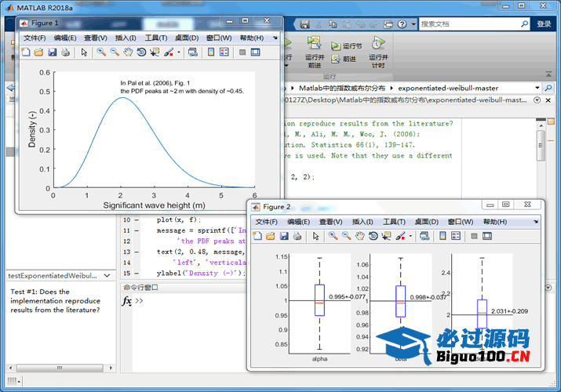
Task: Select Brush data tool in Figure 2
Action: (x=400, y=236)
